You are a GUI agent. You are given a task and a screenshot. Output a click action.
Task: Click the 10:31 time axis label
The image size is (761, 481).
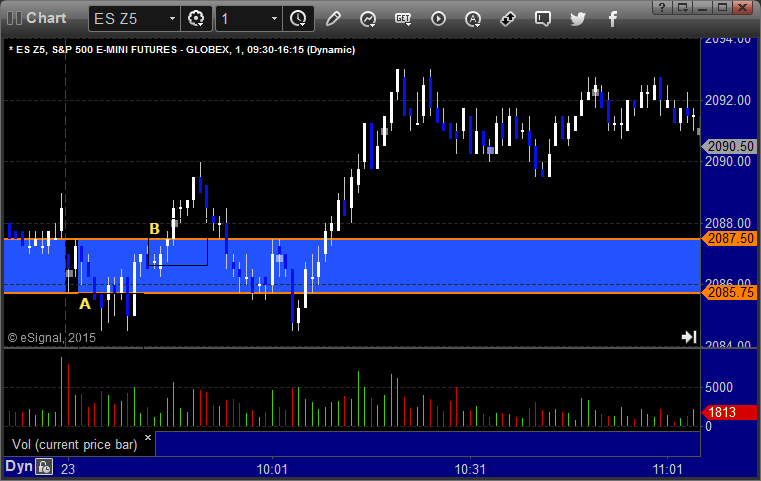tap(470, 469)
